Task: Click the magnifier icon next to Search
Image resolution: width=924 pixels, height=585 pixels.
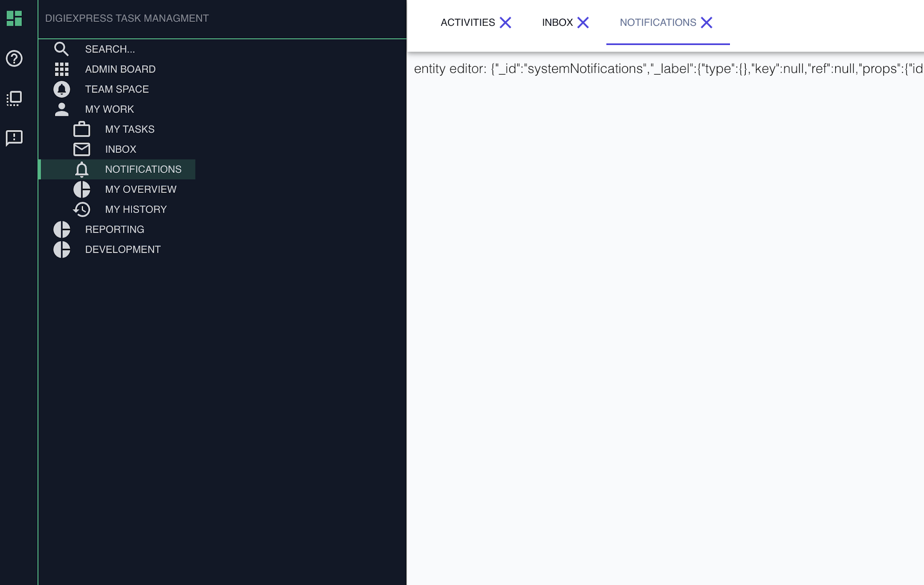Action: pyautogui.click(x=62, y=49)
